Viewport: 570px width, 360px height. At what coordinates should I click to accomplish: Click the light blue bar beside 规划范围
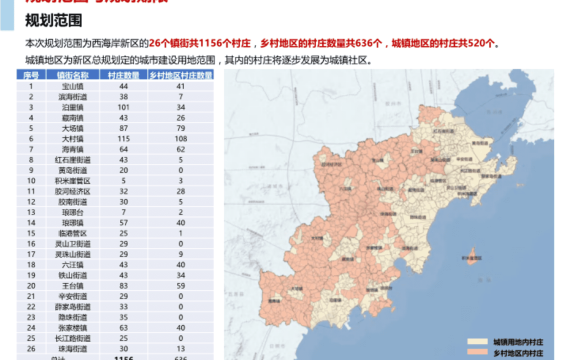[x=7, y=15]
